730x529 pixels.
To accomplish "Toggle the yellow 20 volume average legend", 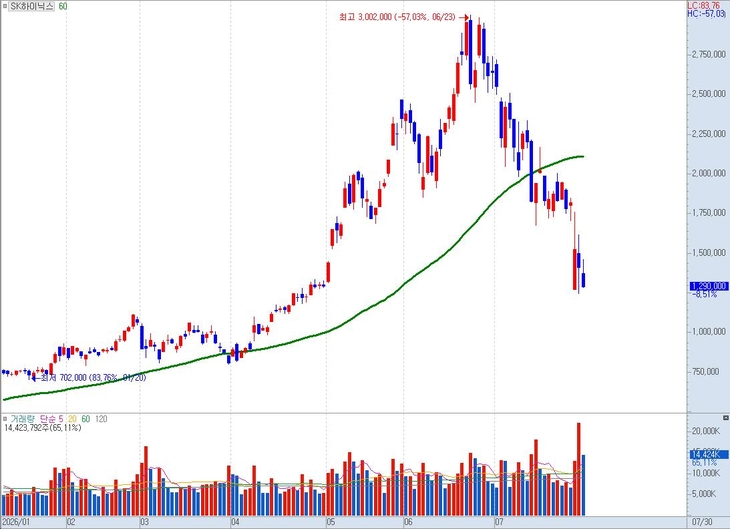I will click(72, 419).
